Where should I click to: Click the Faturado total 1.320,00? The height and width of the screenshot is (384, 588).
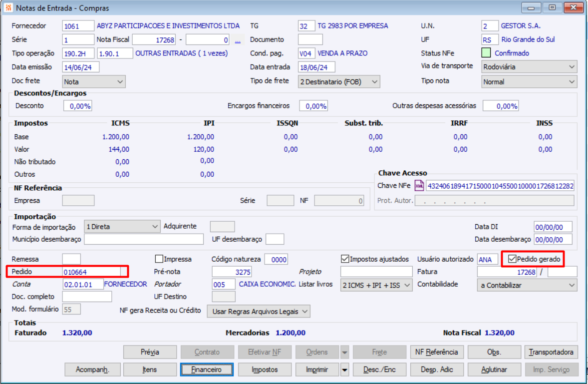click(x=77, y=333)
